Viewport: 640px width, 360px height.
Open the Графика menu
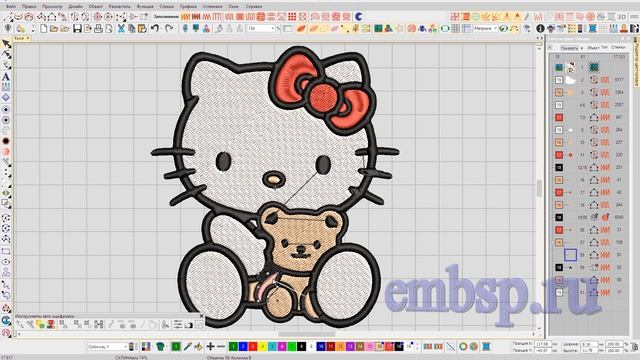(188, 7)
